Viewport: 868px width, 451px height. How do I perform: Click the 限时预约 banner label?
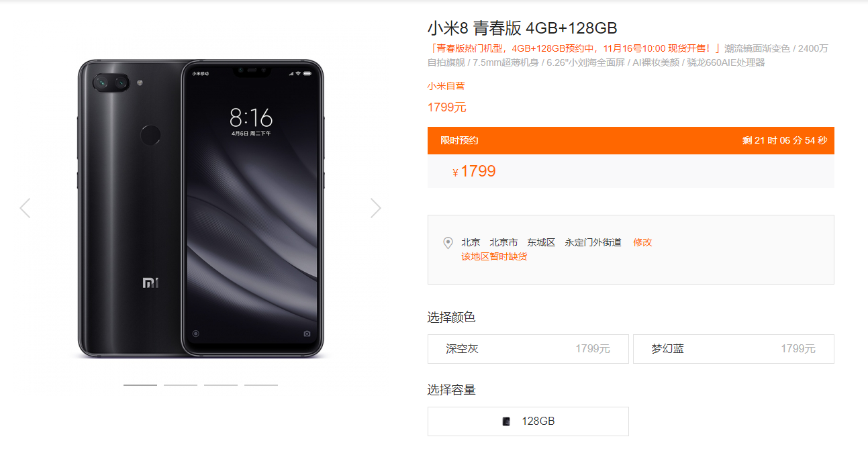[x=459, y=141]
